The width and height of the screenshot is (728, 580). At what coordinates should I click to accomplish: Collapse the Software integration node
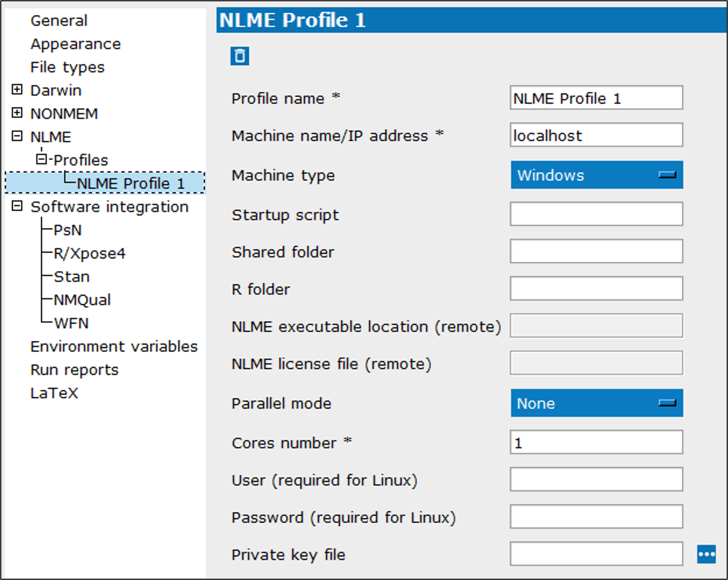coord(17,206)
